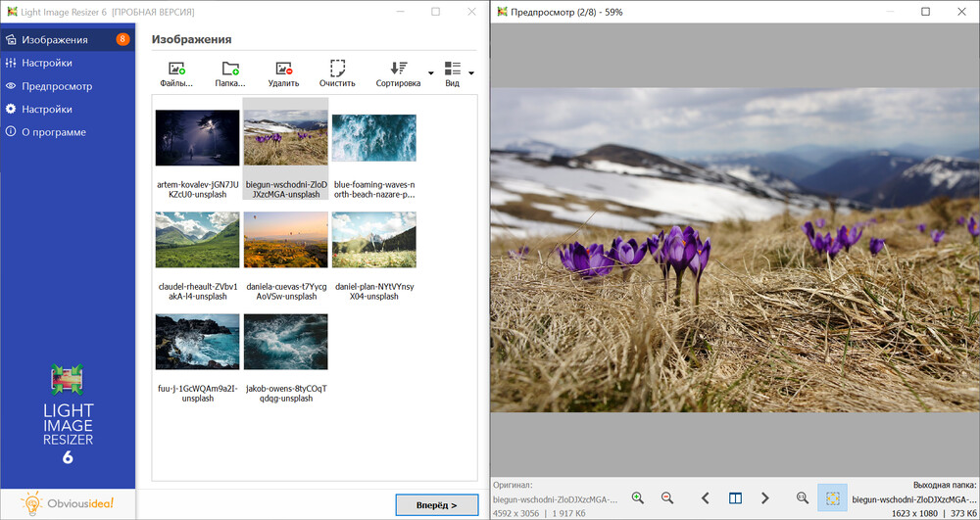Add a folder with Папка button
Viewport: 980px width, 520px height.
point(230,74)
